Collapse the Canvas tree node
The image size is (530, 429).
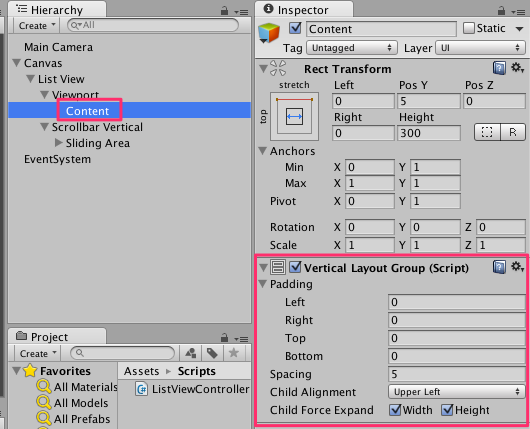(16, 63)
